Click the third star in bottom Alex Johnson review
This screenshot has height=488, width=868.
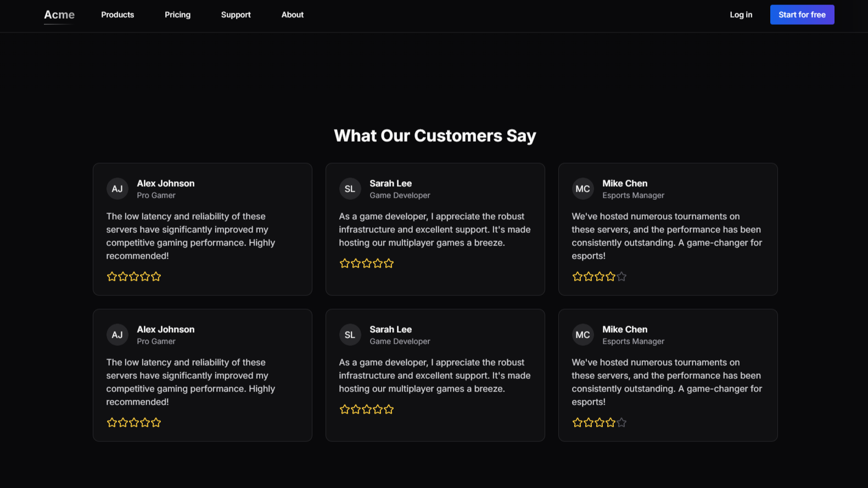tap(134, 423)
